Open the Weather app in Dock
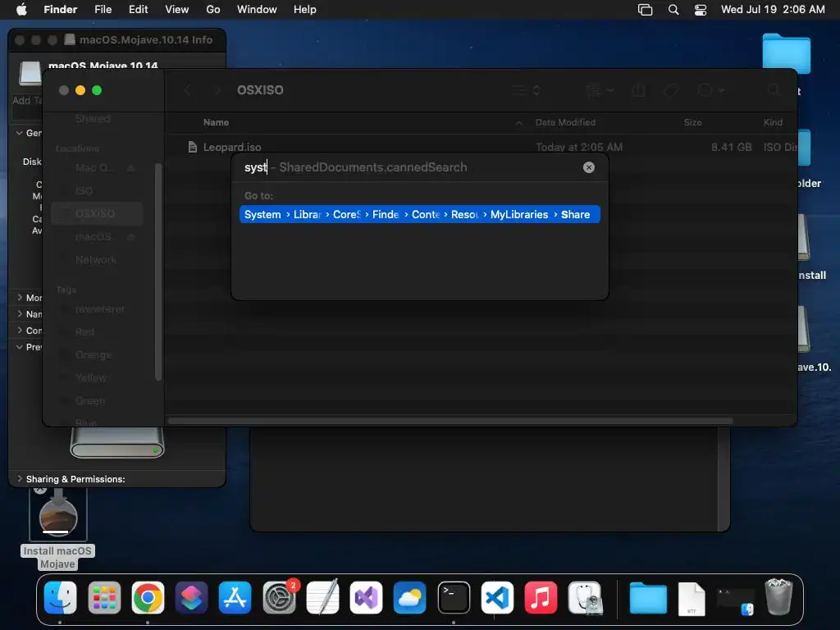 tap(410, 597)
